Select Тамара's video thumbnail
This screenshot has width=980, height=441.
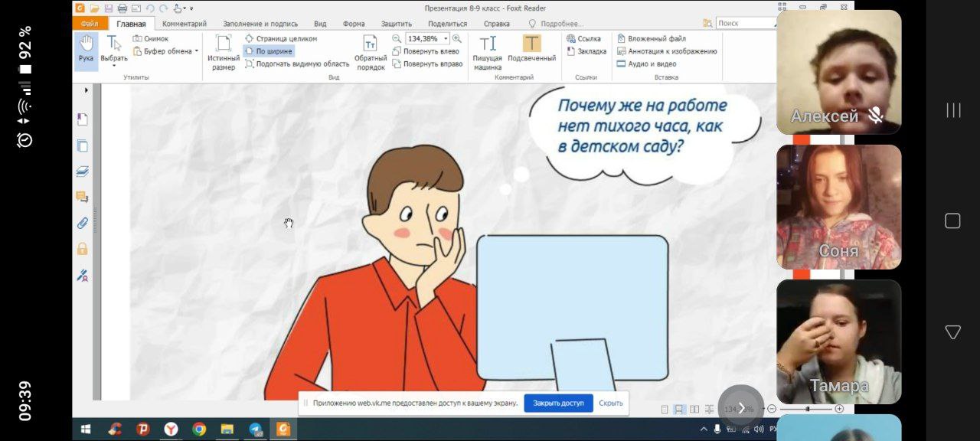point(838,341)
